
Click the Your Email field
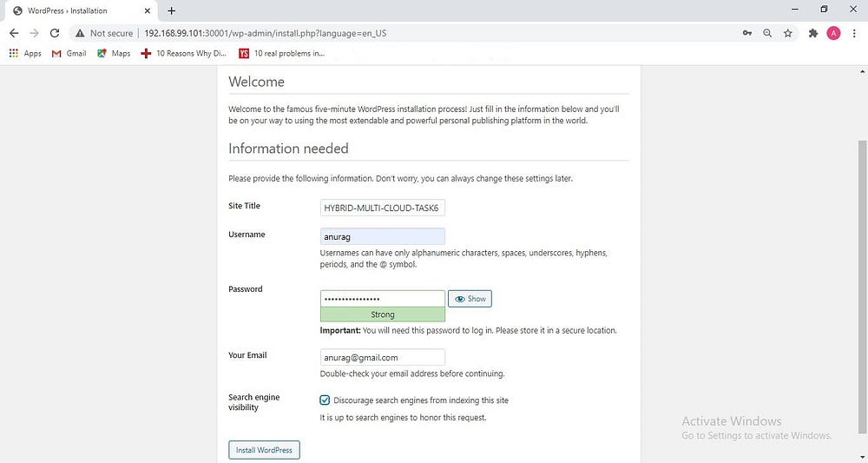(383, 357)
